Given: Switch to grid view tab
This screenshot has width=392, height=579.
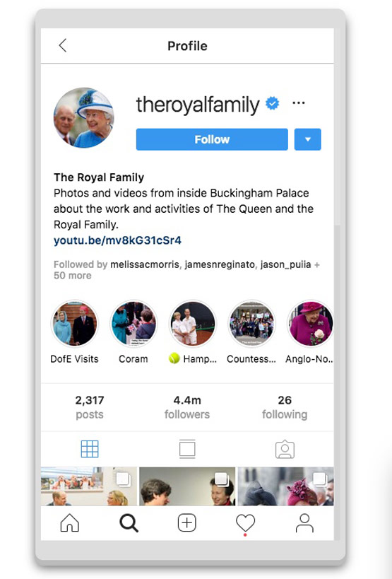Looking at the screenshot, I should coord(90,449).
